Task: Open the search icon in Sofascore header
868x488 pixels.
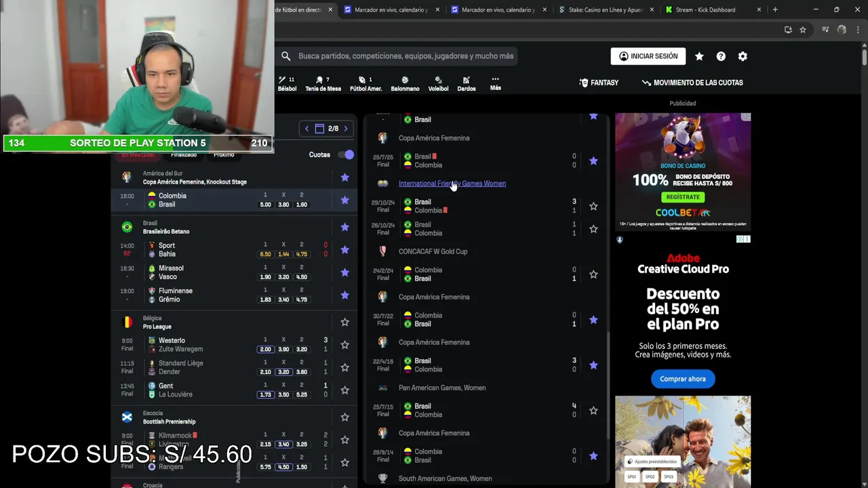Action: [286, 56]
